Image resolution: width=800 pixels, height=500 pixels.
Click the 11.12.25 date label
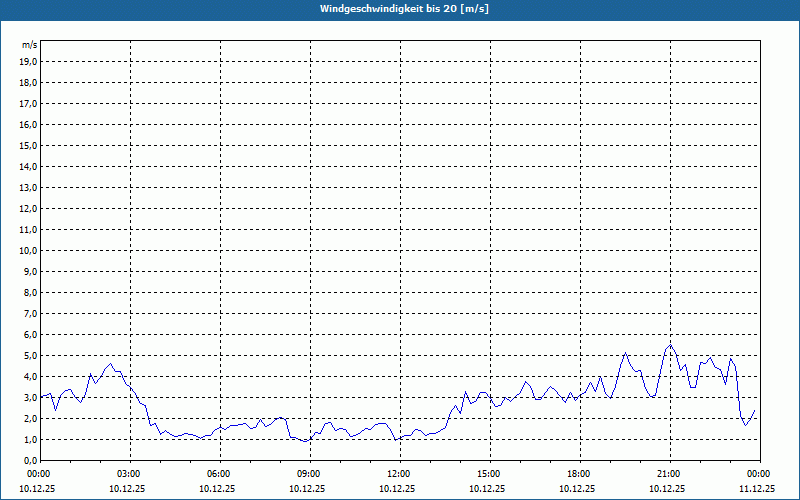(x=757, y=489)
